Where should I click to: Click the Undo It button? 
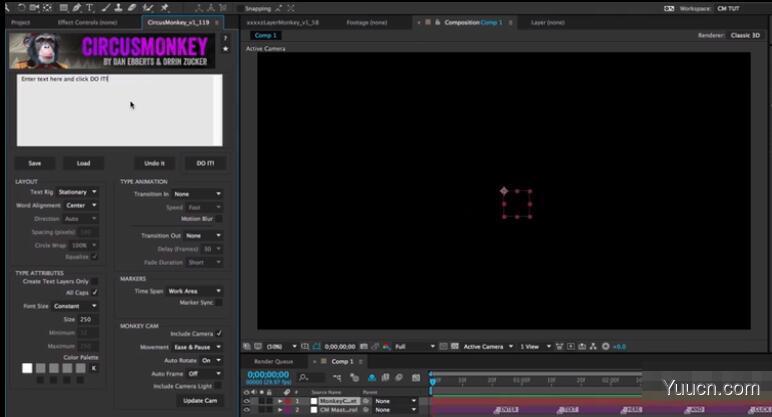[x=155, y=163]
